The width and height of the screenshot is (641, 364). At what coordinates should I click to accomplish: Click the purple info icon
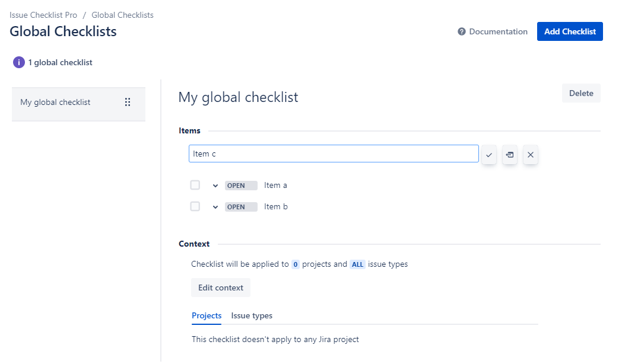click(x=19, y=62)
